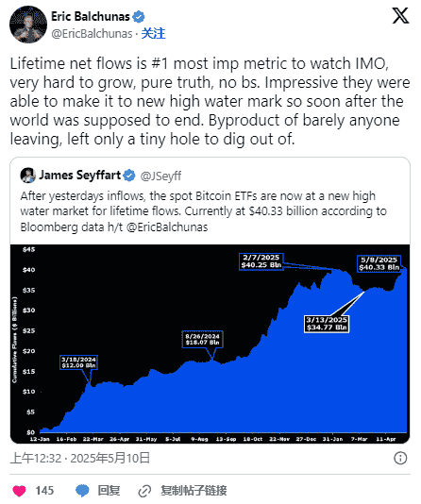
Task: Click the blue reply bubble icon
Action: (82, 491)
